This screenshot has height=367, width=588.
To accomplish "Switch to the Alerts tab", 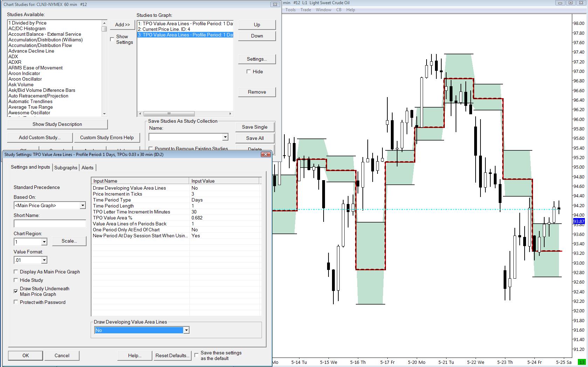I will (88, 168).
